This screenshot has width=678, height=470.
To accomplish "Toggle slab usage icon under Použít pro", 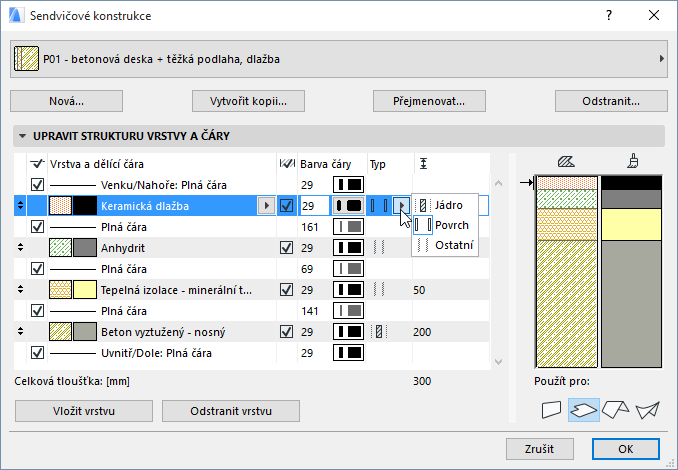I will (x=583, y=408).
